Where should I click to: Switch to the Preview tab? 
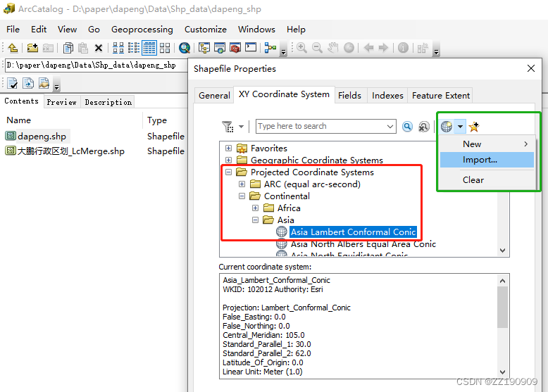(62, 102)
